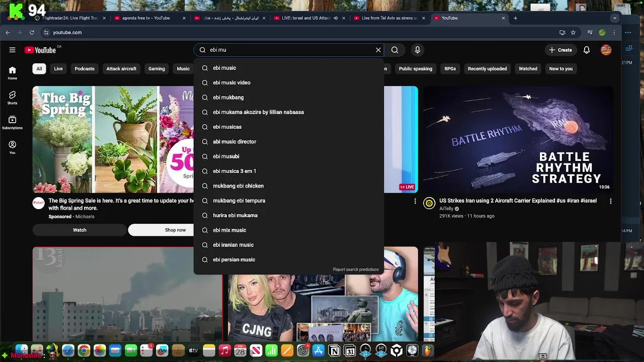Click the magnifier search button

395,50
